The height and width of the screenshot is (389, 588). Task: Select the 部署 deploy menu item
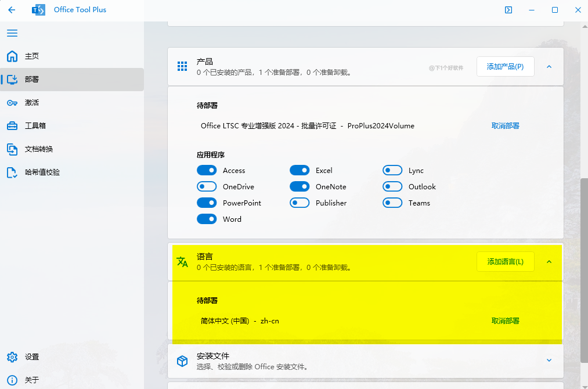tap(31, 80)
